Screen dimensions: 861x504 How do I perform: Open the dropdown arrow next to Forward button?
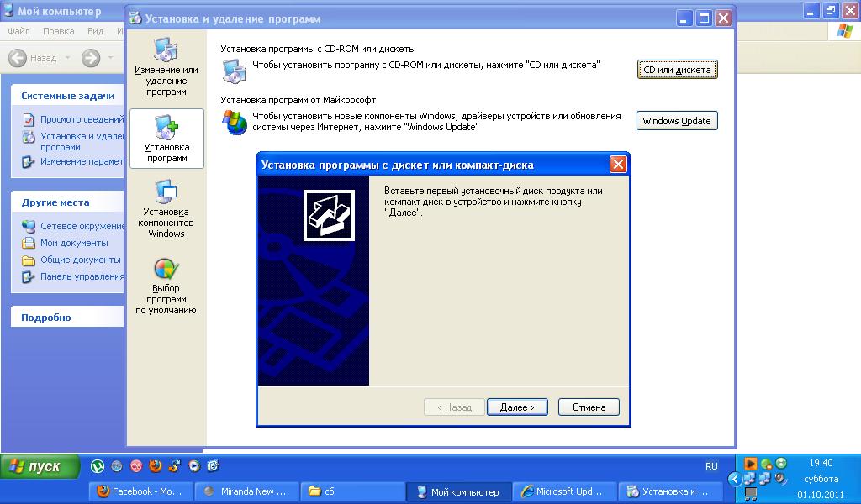tap(110, 58)
